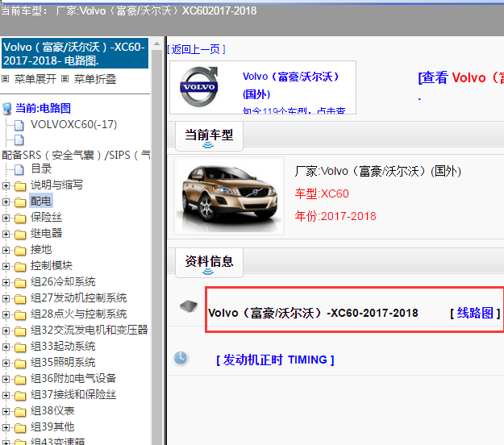Expand the 组26冷却系统 tree node

click(x=6, y=282)
